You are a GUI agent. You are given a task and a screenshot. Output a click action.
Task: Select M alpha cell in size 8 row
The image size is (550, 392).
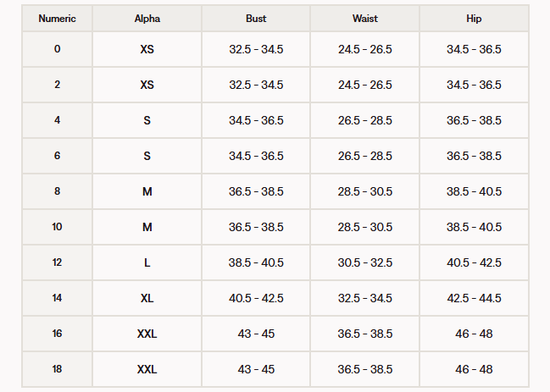pos(147,191)
